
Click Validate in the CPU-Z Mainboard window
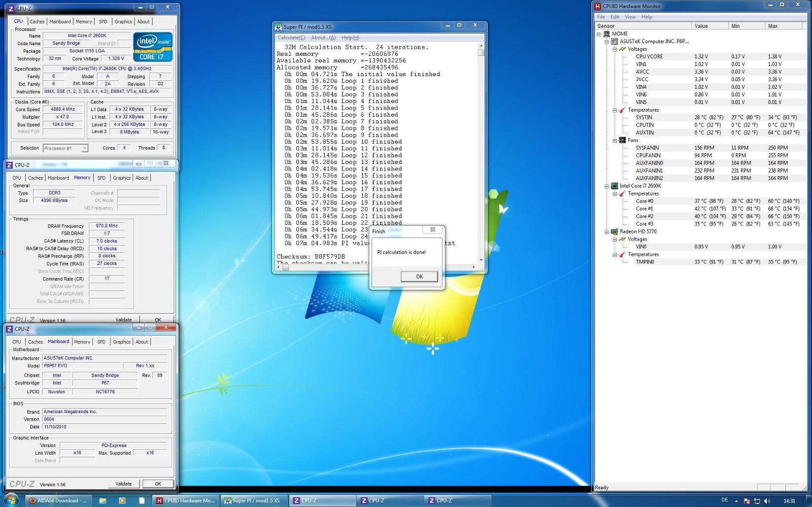pyautogui.click(x=123, y=484)
